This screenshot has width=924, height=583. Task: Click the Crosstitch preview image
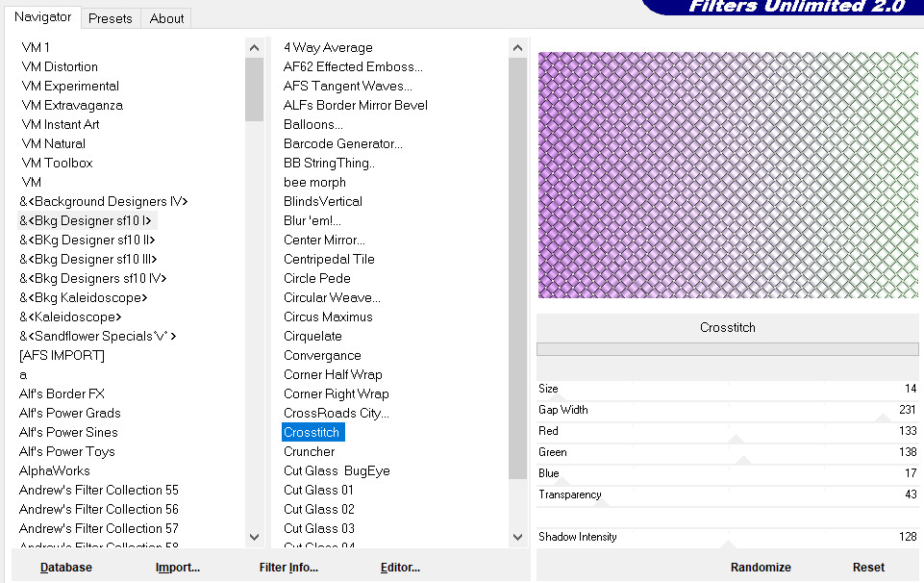point(728,175)
